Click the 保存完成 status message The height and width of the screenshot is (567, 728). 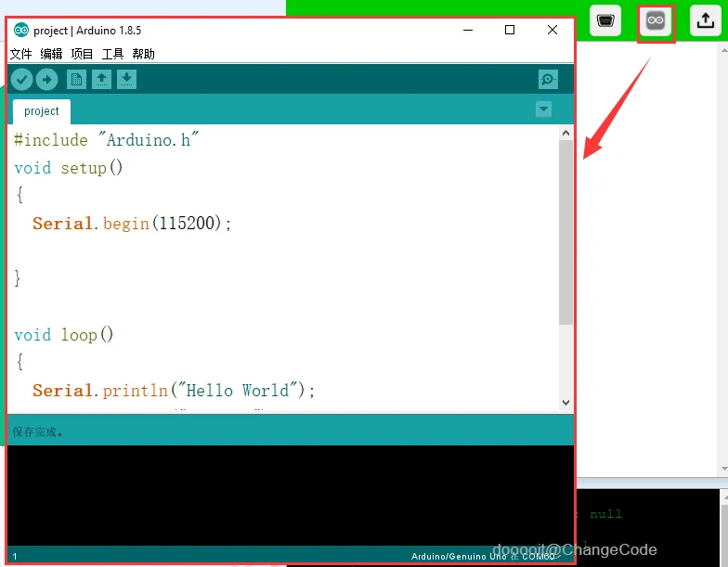38,432
